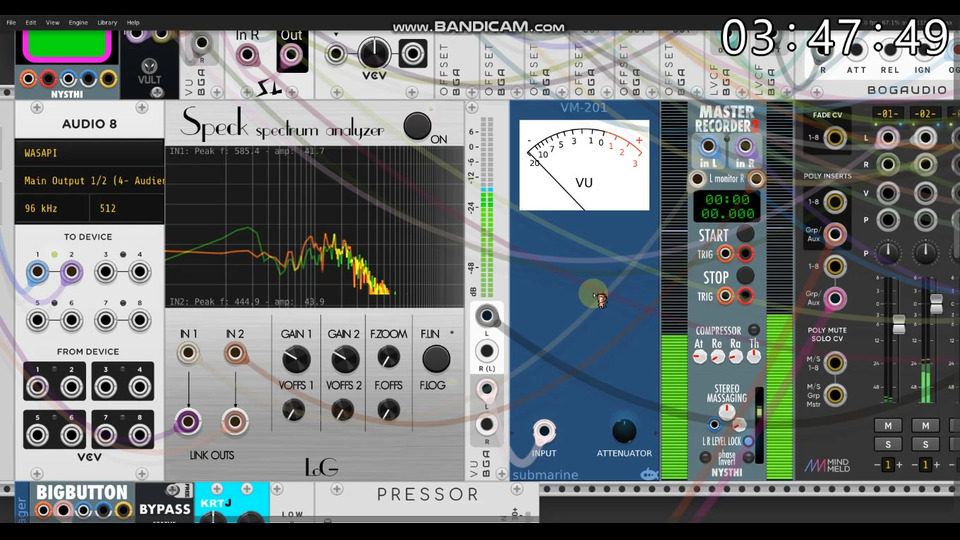Click the Speck F.ZOOM knob
960x540 pixels.
(x=388, y=357)
